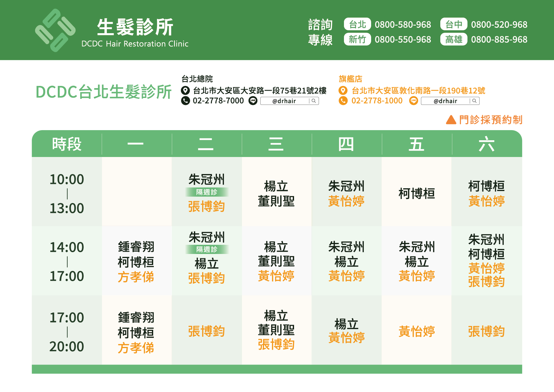Click the first 隔週診 green label
Screen dimensions: 554x392
(x=207, y=192)
